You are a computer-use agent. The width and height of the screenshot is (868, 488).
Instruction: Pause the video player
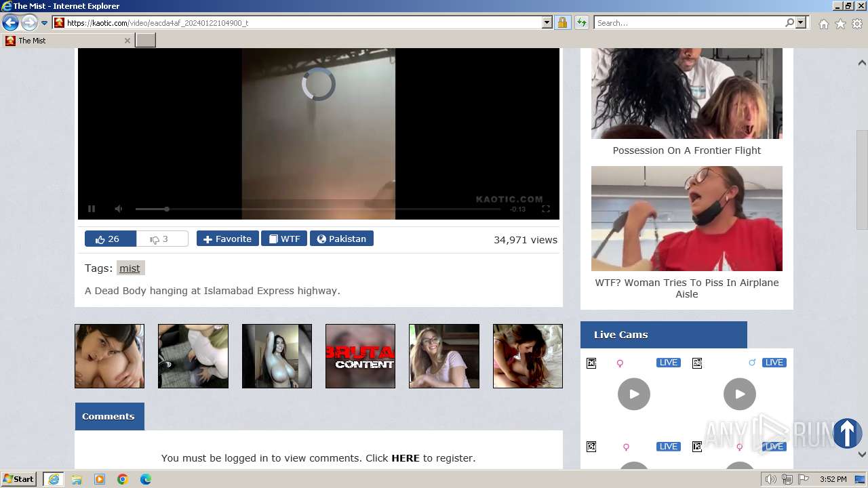[x=92, y=209]
